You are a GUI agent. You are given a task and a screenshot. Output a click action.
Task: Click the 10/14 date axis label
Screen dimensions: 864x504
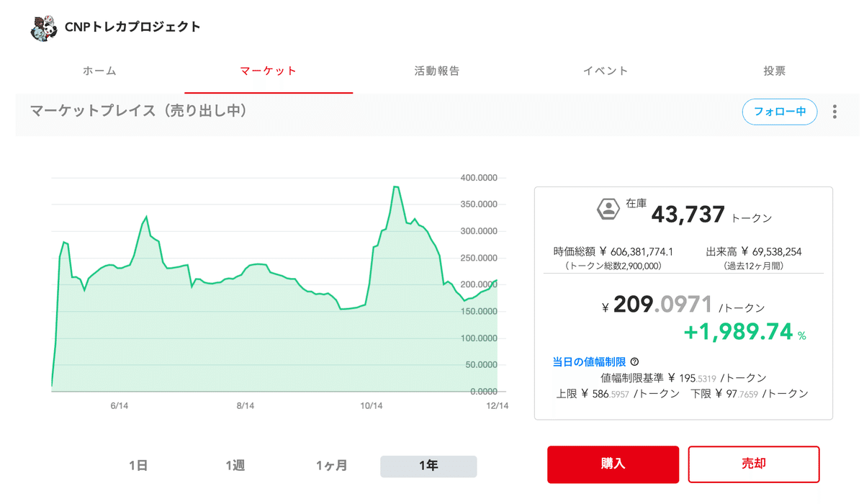(x=371, y=406)
